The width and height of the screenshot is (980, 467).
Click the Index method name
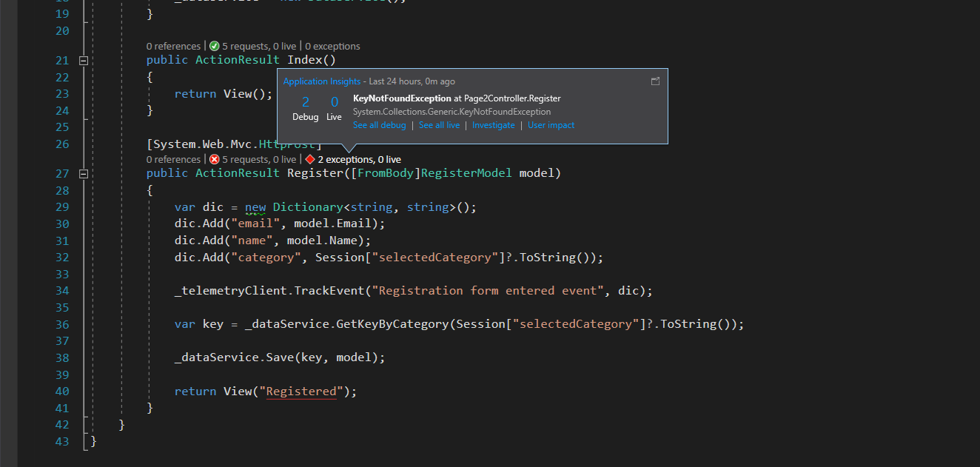[x=305, y=61]
